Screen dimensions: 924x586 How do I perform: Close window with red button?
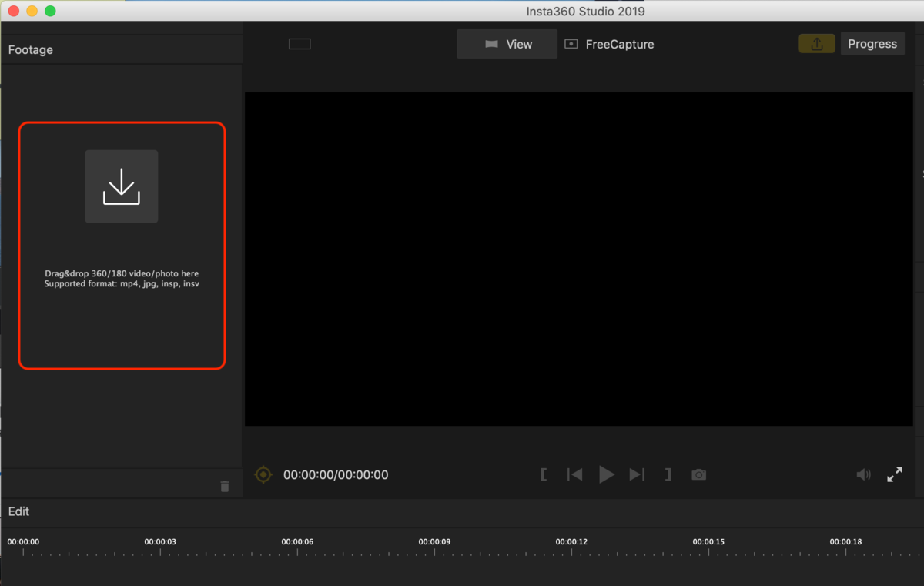point(13,11)
